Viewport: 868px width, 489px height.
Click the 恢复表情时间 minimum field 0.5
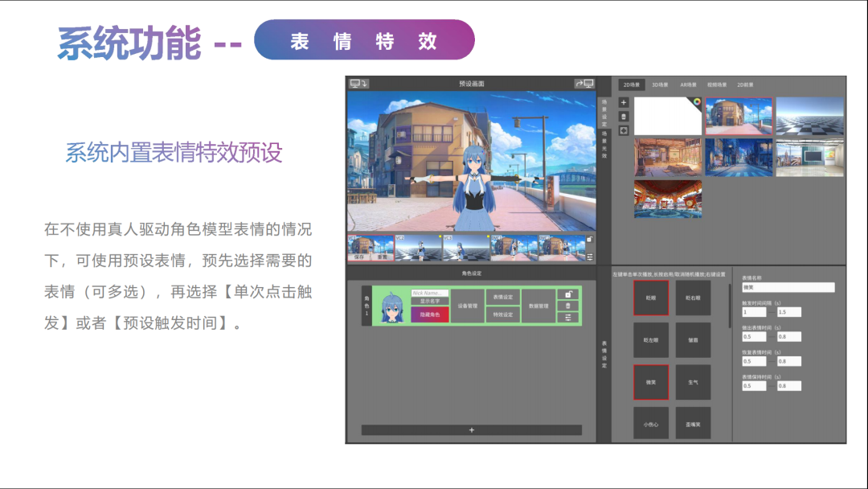pyautogui.click(x=754, y=361)
